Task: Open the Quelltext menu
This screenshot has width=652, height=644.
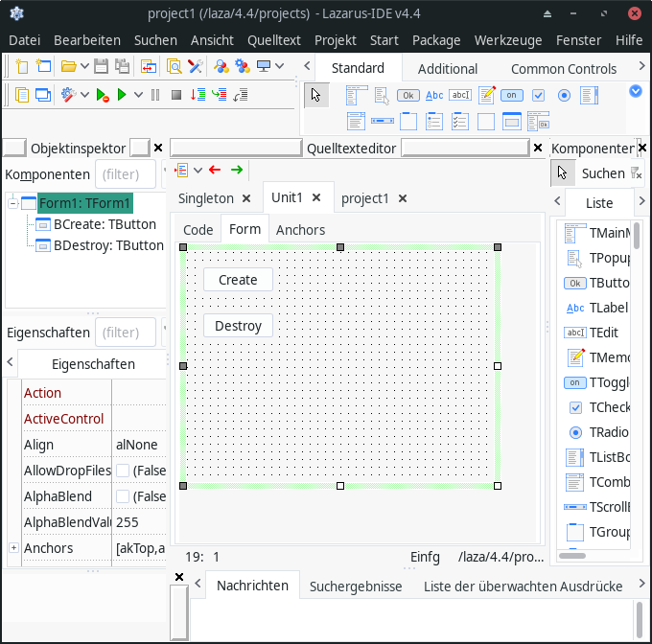Action: pyautogui.click(x=274, y=40)
